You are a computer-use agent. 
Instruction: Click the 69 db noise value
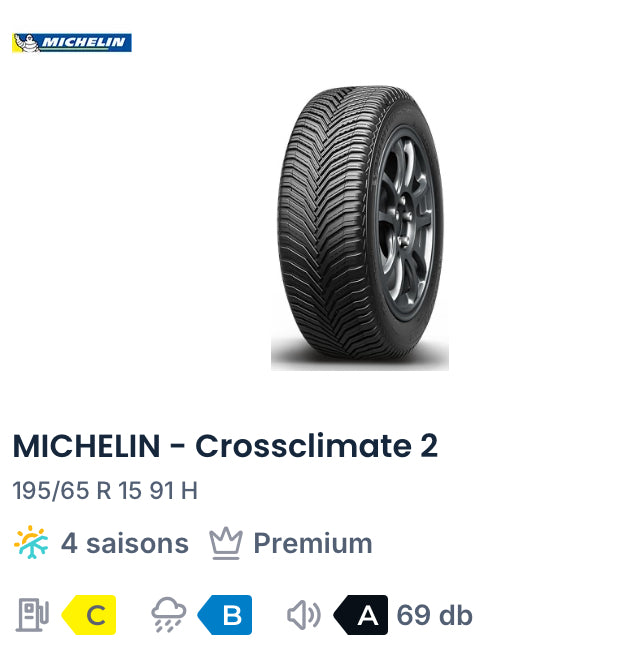(x=434, y=615)
